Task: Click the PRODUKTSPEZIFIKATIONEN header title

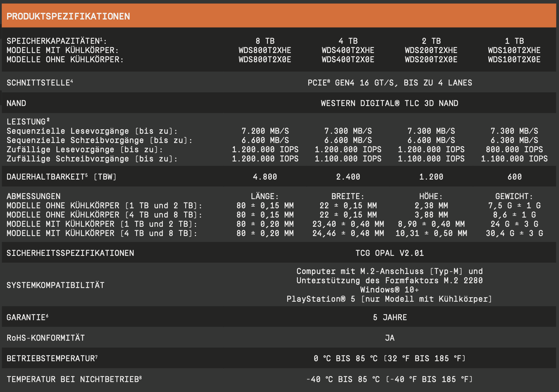Action: tap(68, 16)
